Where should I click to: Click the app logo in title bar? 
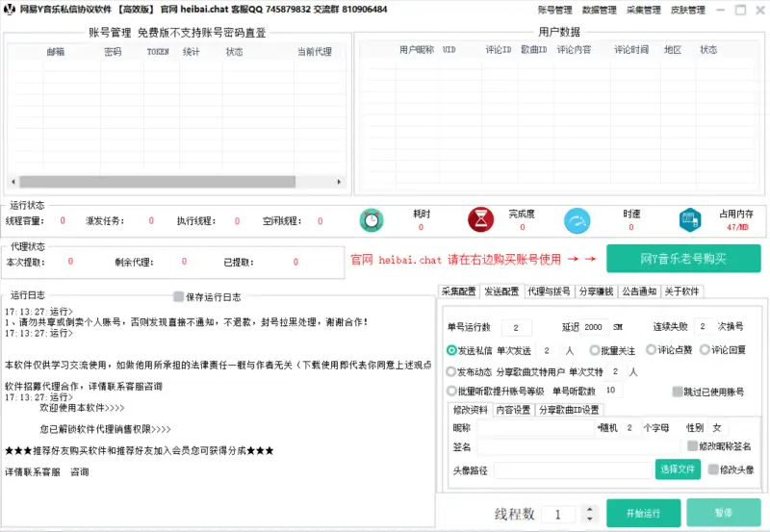[x=9, y=9]
